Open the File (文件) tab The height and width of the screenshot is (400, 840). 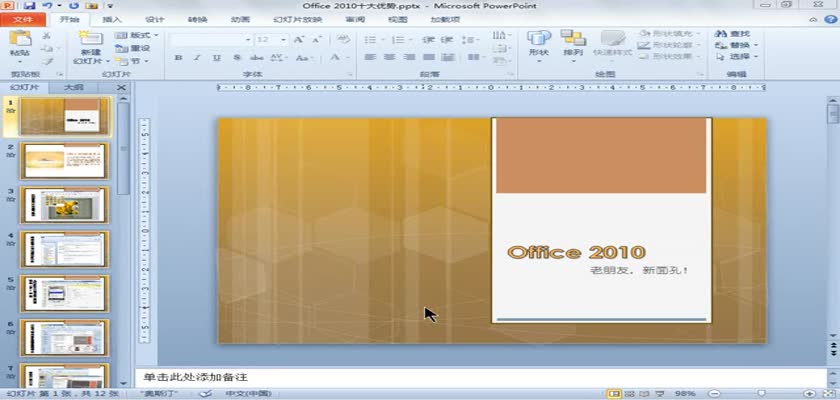(22, 20)
